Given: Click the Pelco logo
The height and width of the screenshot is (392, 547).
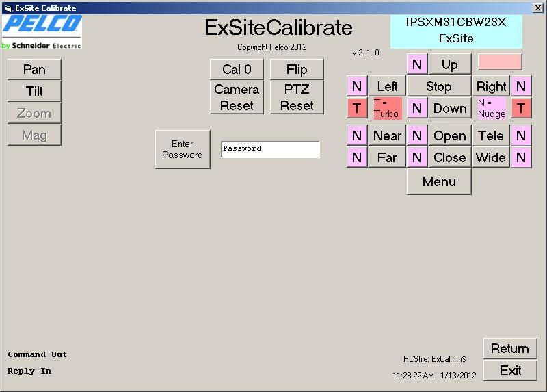Looking at the screenshot, I should (42, 32).
